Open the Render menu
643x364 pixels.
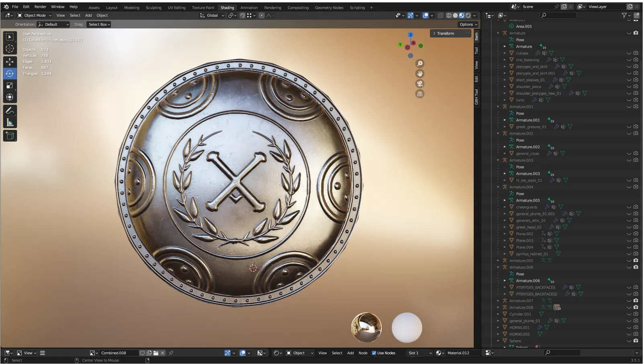tap(40, 7)
